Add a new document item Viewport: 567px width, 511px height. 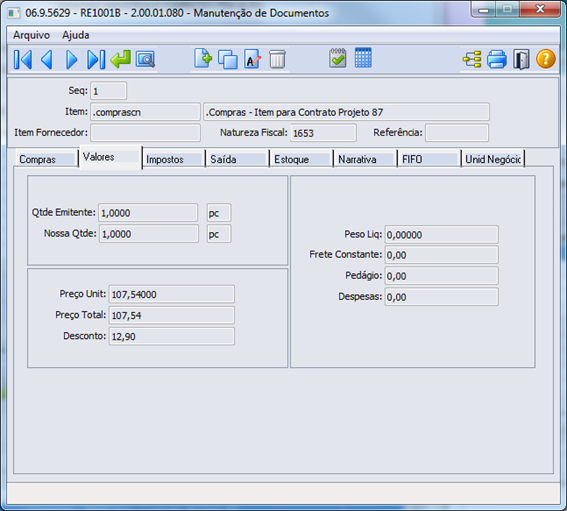coord(203,58)
